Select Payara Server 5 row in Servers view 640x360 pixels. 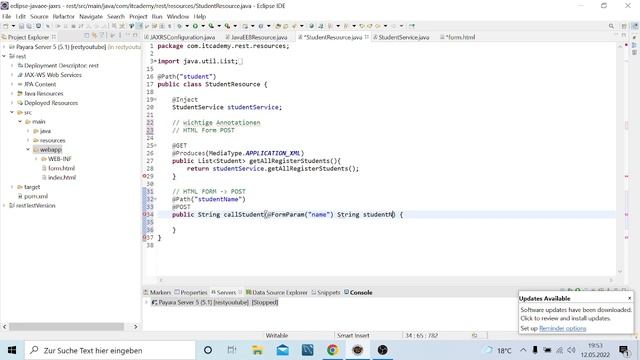click(x=215, y=302)
